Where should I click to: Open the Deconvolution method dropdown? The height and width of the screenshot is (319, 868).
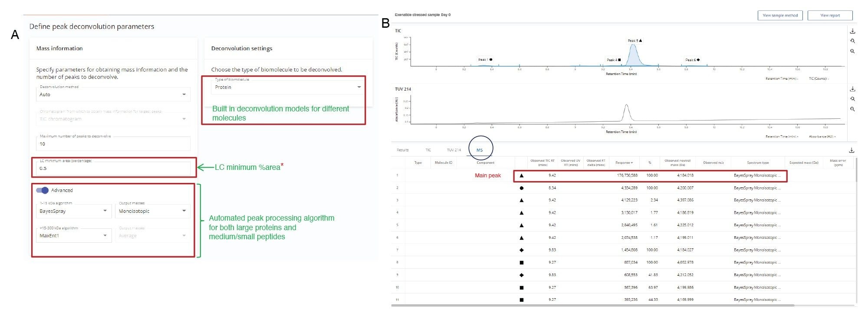[x=113, y=94]
